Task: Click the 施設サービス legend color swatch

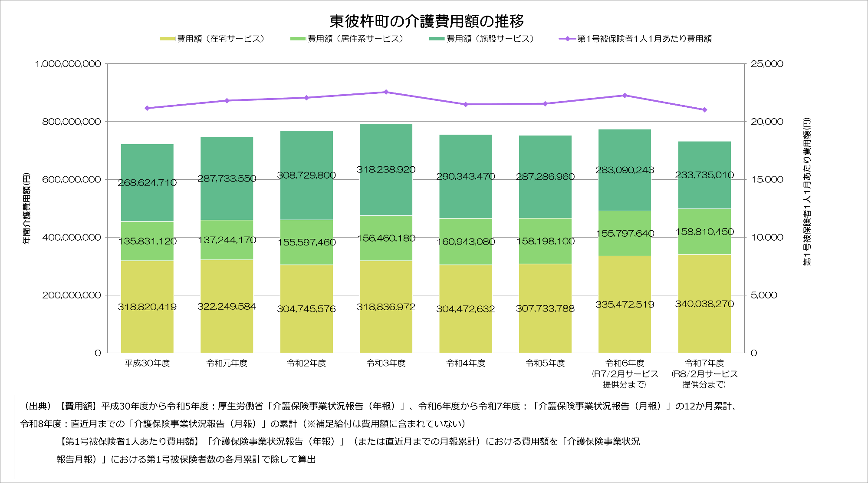Action: point(437,39)
